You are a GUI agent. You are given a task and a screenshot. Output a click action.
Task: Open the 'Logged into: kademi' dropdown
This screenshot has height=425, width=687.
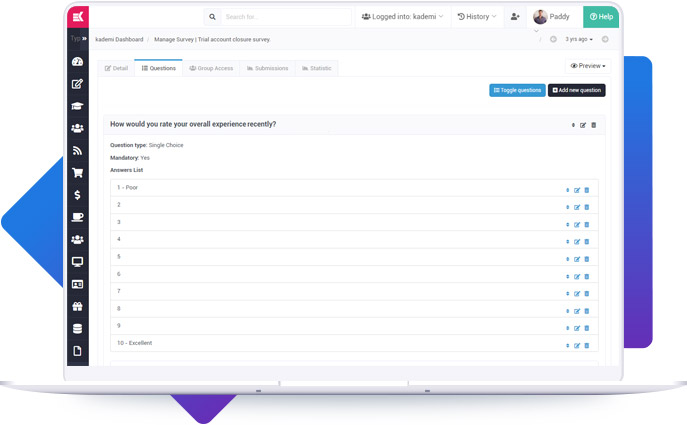[402, 17]
